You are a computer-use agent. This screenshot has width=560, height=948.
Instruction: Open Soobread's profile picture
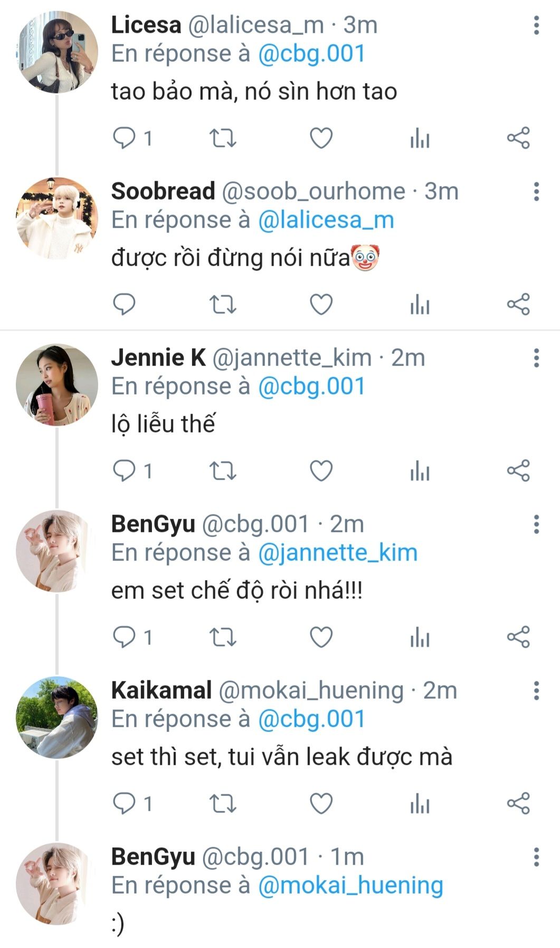pos(57,218)
